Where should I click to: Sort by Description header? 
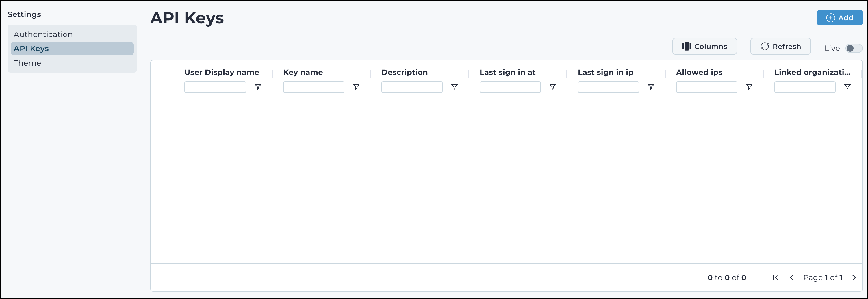tap(404, 72)
